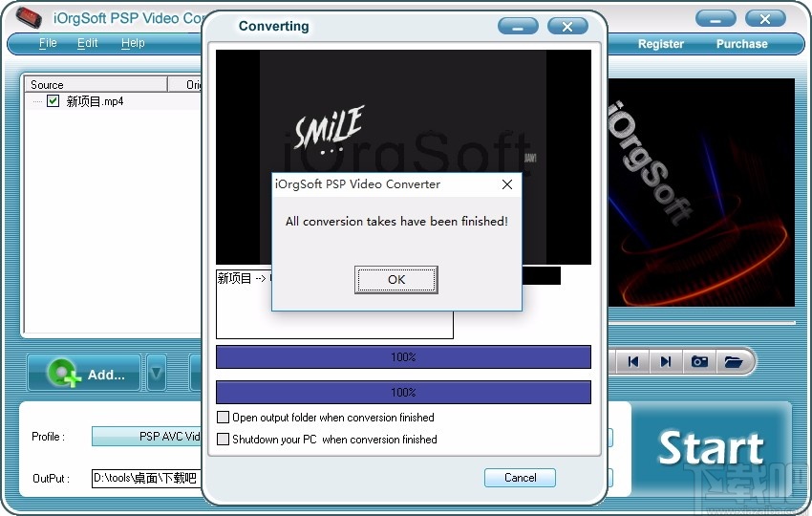Minimize the Converting dialog
Viewport: 812px width, 516px height.
(x=518, y=27)
